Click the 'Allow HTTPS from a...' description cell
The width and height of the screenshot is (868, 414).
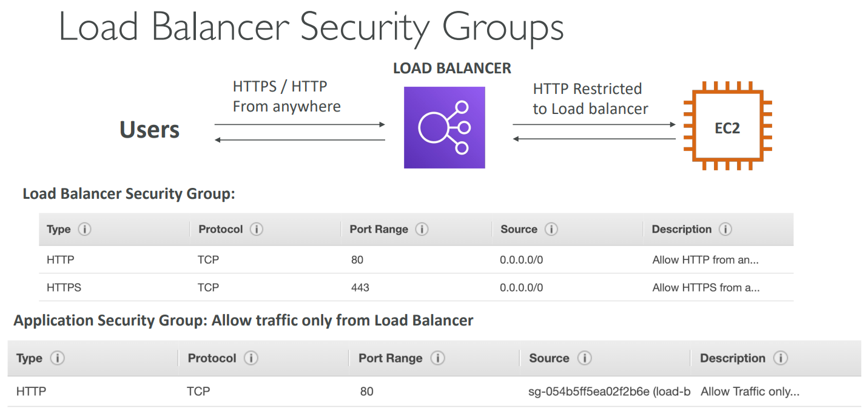point(705,287)
